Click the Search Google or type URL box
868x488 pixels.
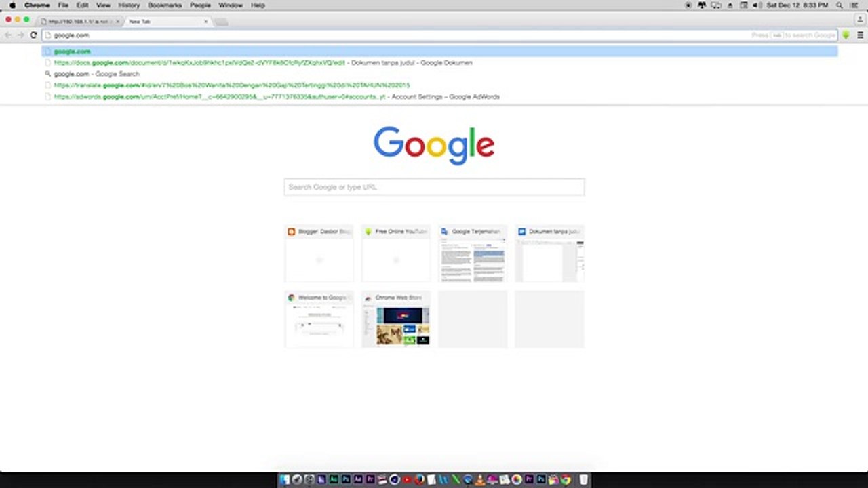434,187
